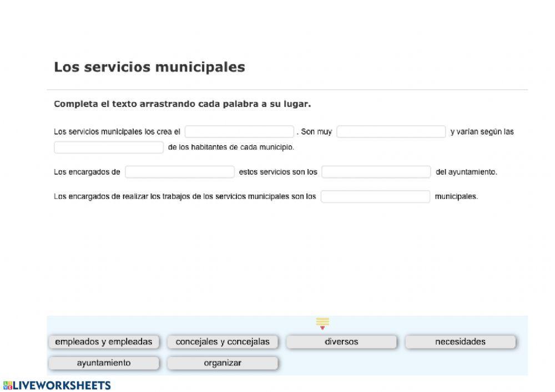The width and height of the screenshot is (555, 392).
Task: Click the 'ayuntamiento' word tile
Action: click(104, 363)
